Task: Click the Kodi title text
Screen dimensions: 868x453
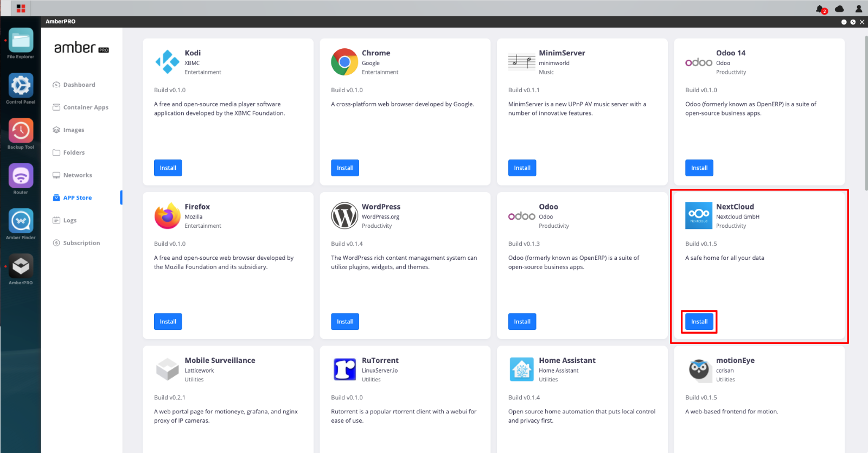Action: click(193, 53)
